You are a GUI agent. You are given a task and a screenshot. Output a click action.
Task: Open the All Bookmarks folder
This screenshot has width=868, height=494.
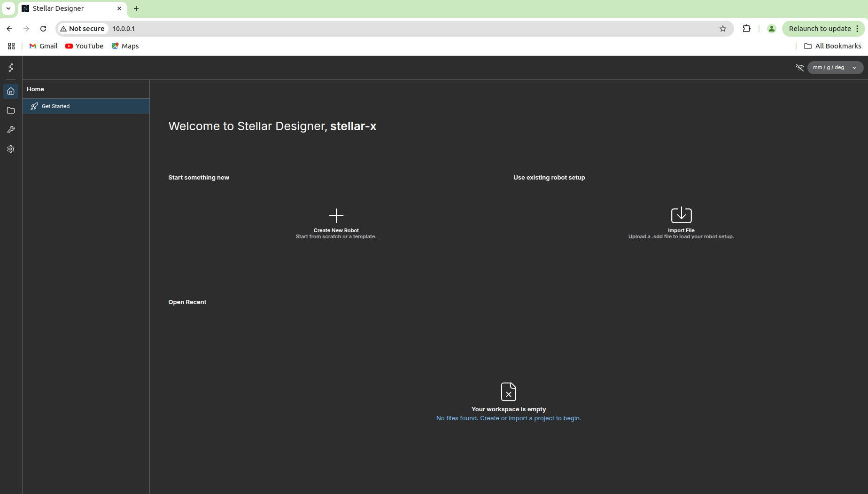[x=832, y=46]
